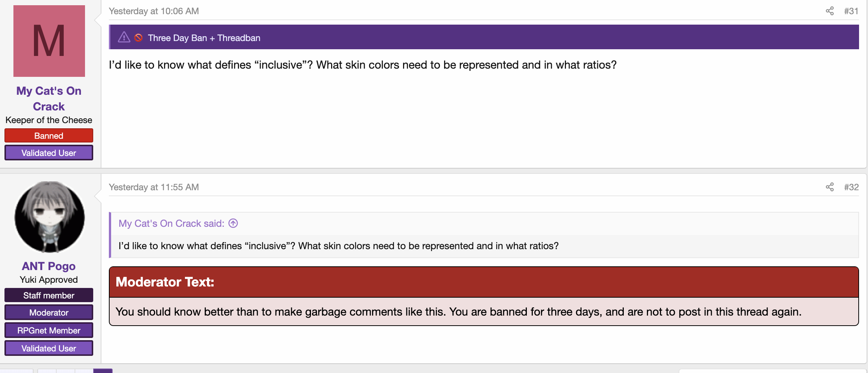Click Validated User badge under ANT Pogo

tap(49, 348)
